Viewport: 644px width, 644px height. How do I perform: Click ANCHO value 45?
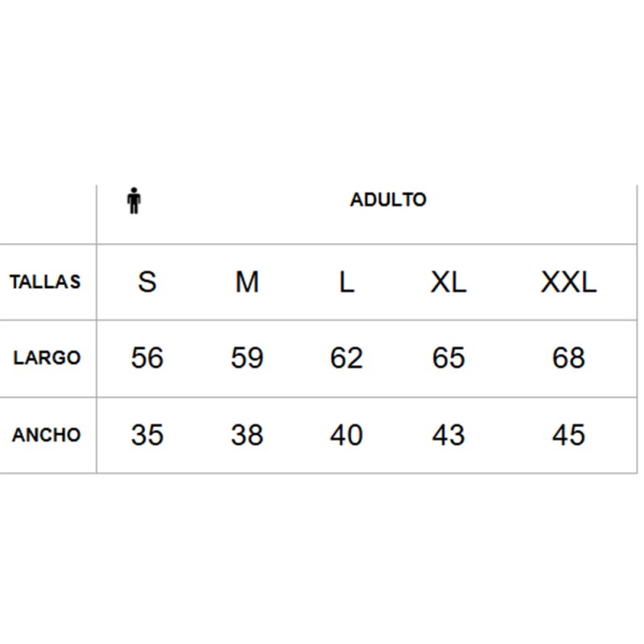[568, 435]
